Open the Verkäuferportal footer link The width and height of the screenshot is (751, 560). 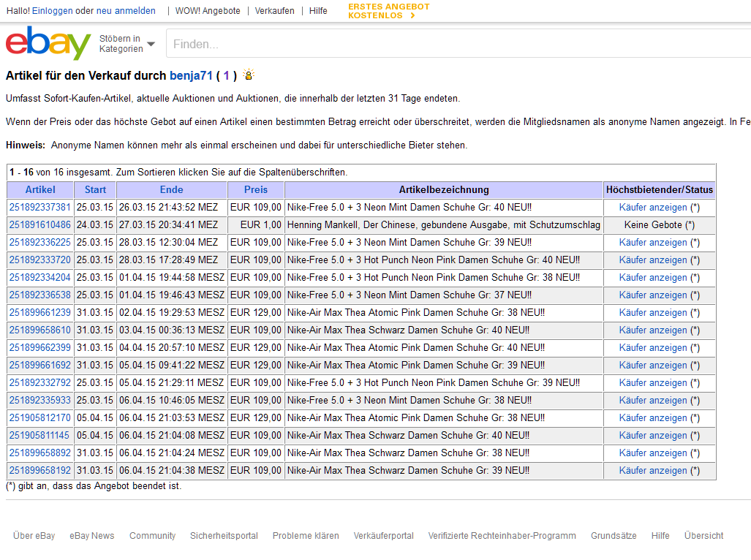pos(383,536)
